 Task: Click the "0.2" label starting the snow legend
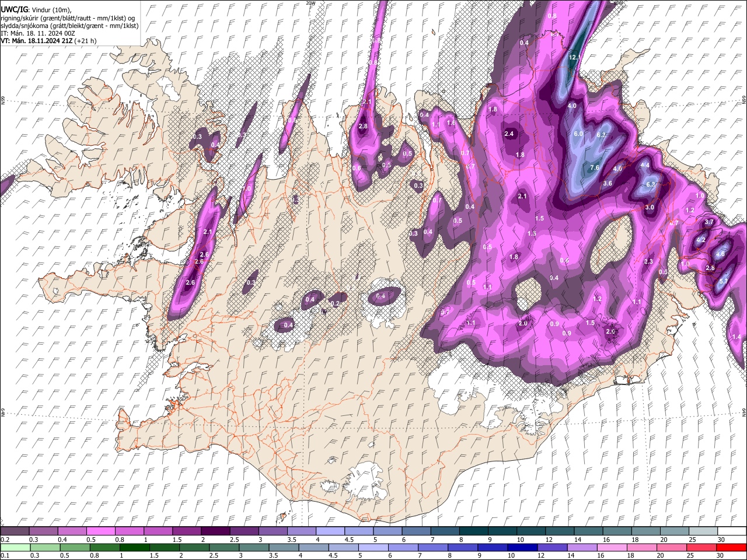tap(5, 540)
